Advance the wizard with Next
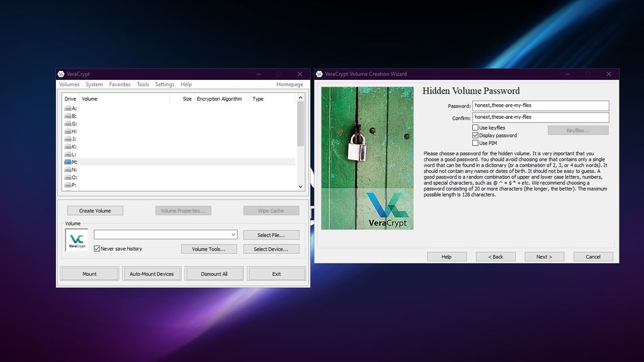The width and height of the screenshot is (644, 362). pyautogui.click(x=543, y=256)
